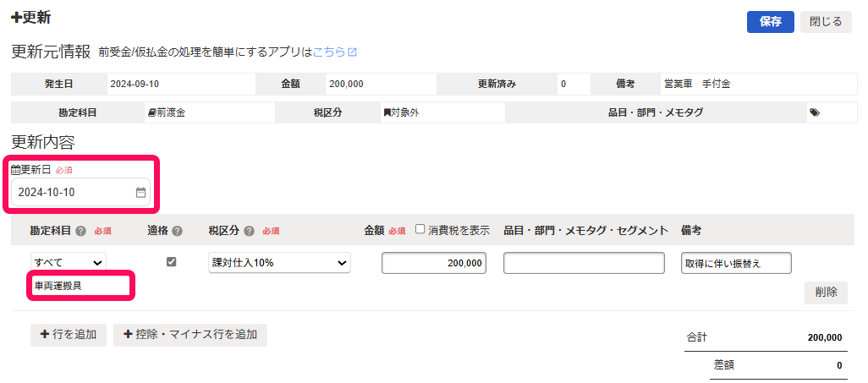The width and height of the screenshot is (868, 383).
Task: Open the 課対仕入10% tax category dropdown
Action: point(279,263)
